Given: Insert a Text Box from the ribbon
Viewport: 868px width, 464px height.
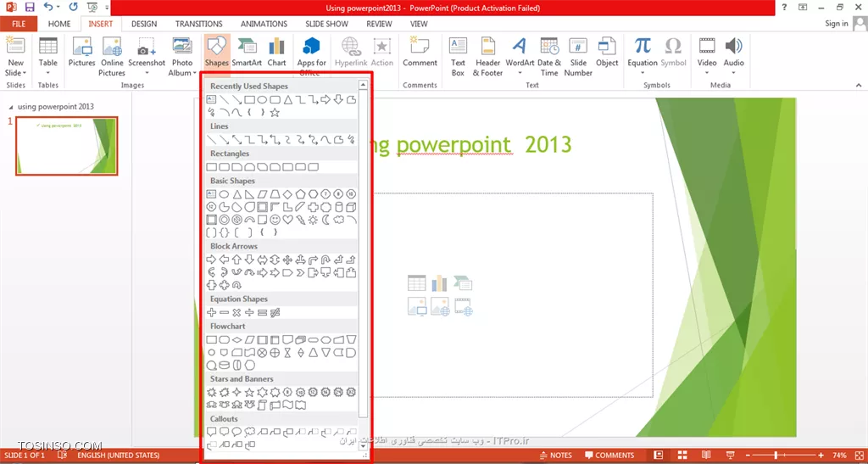Looking at the screenshot, I should tap(458, 57).
